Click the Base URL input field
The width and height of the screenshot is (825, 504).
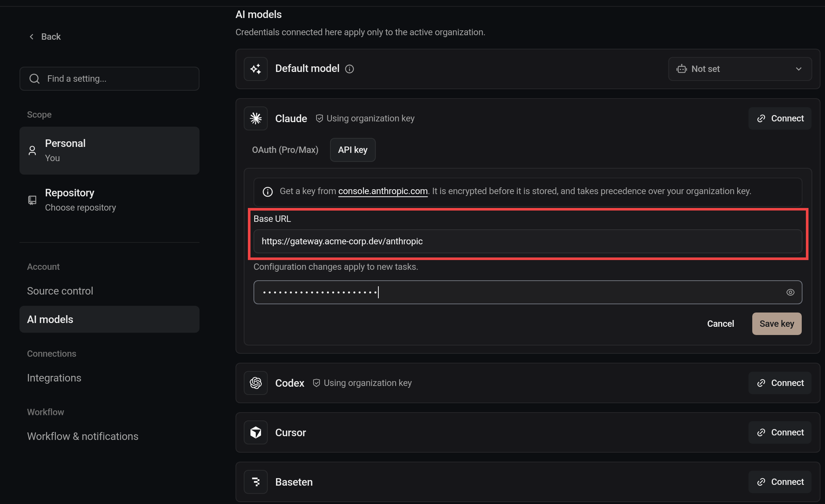528,241
